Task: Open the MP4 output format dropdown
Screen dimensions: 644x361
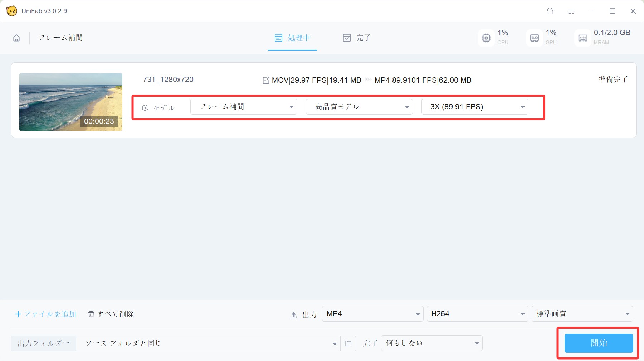Action: coord(372,314)
